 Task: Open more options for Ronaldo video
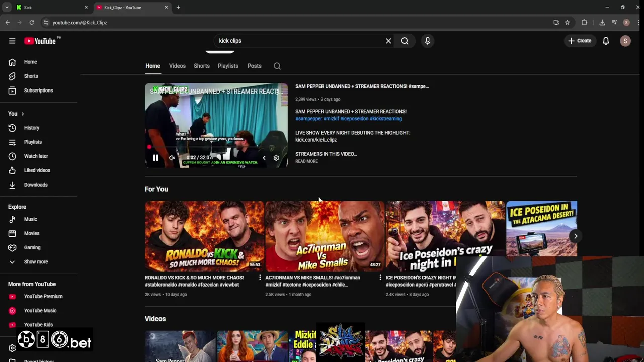[260, 278]
